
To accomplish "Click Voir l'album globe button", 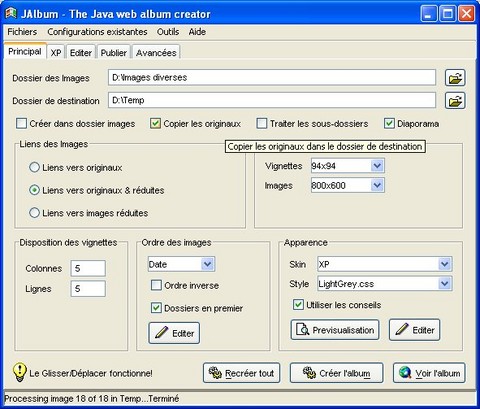I will (x=429, y=373).
